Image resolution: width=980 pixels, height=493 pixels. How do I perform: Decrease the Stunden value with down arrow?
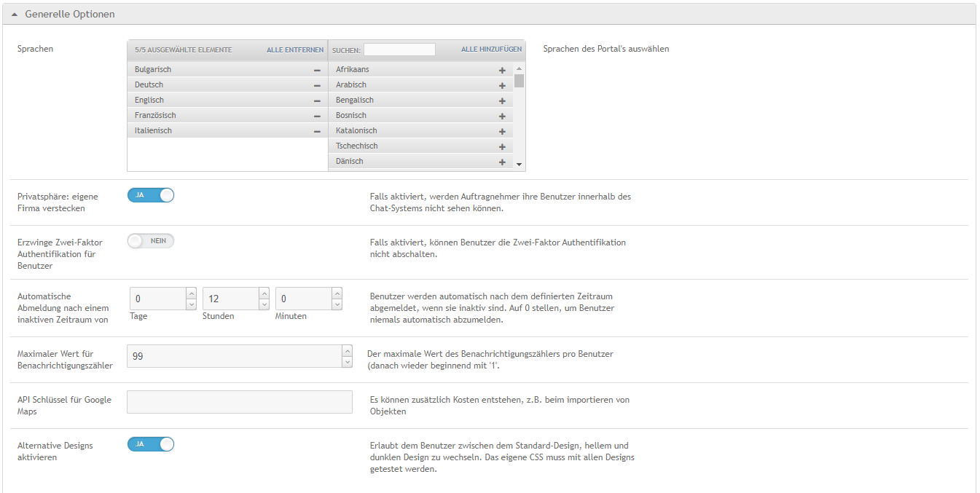(264, 304)
